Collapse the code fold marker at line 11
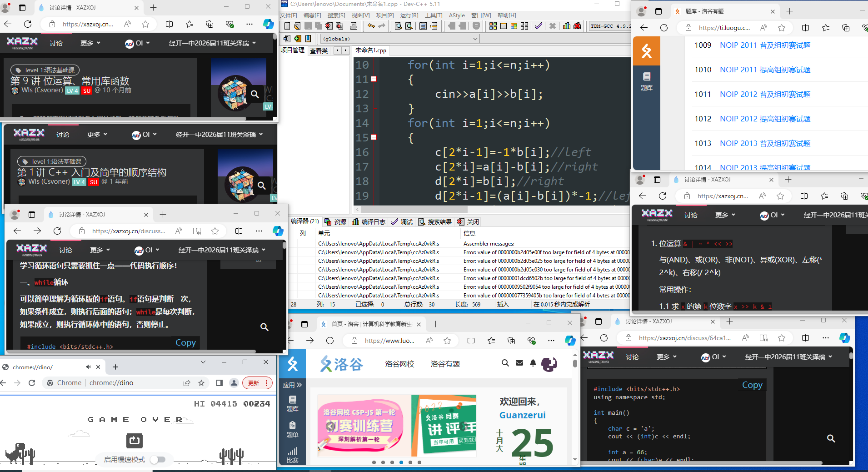 pyautogui.click(x=374, y=79)
